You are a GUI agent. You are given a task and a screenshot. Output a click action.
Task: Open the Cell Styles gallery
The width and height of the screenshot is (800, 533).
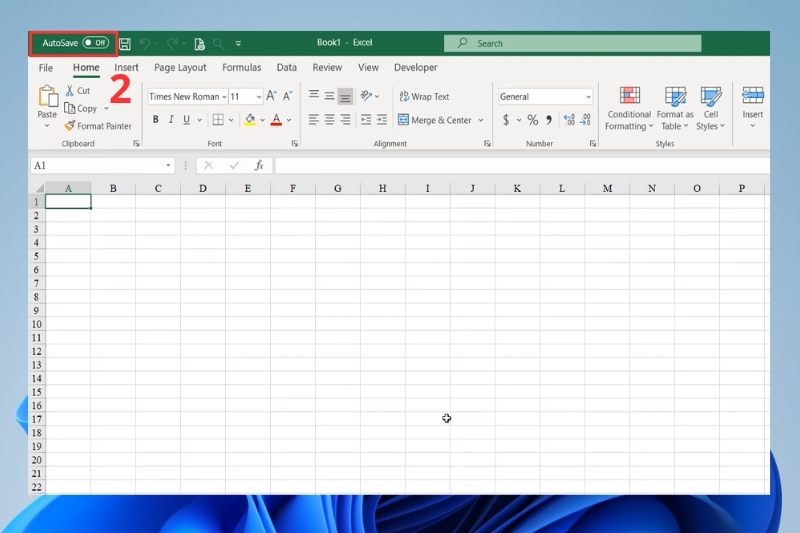tap(711, 109)
